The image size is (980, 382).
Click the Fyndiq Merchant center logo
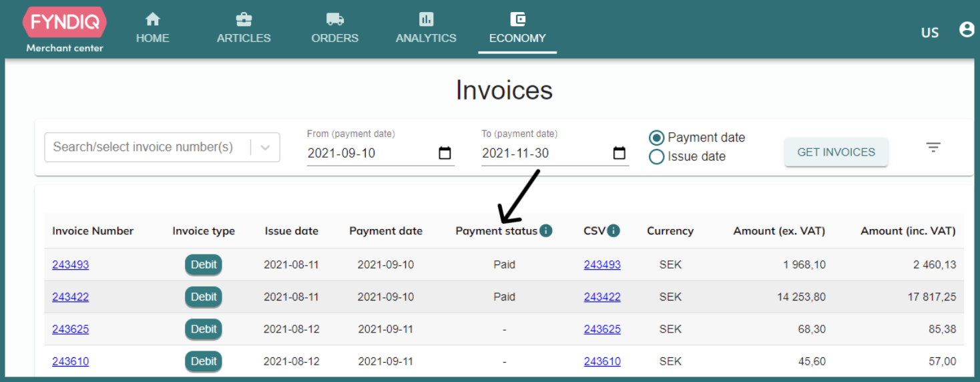coord(65,30)
